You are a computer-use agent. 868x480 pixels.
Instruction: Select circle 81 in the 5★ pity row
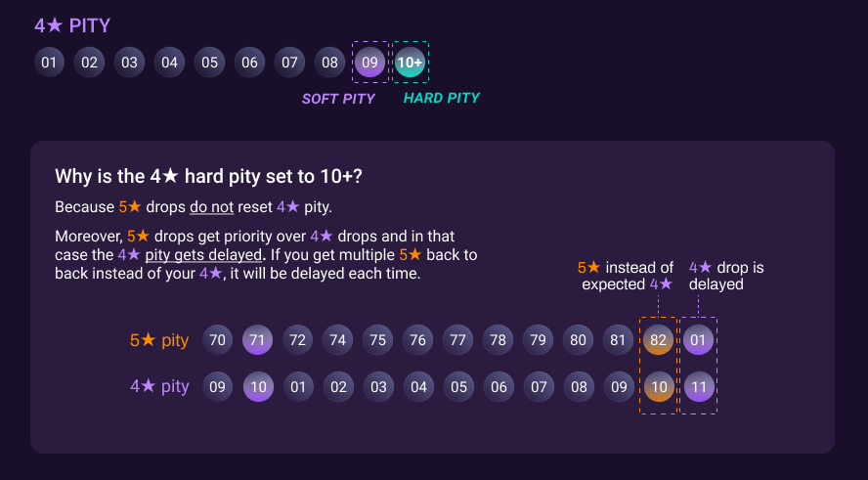click(618, 340)
